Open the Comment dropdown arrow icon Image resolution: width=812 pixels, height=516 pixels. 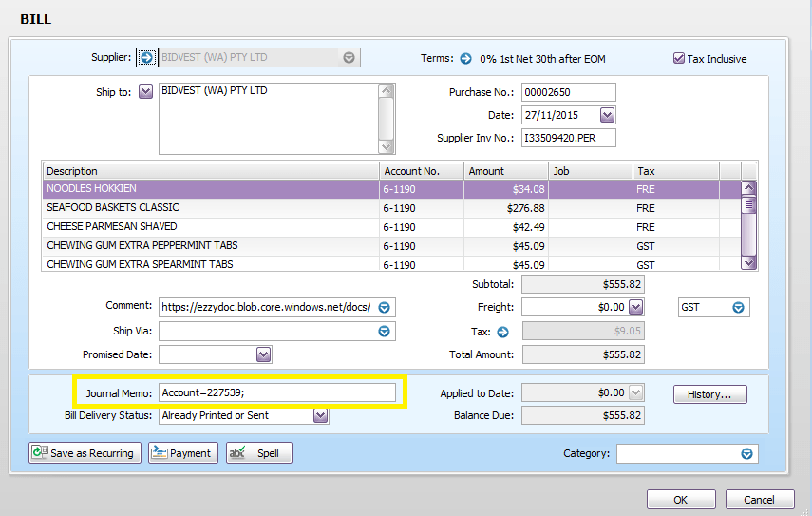click(x=385, y=308)
